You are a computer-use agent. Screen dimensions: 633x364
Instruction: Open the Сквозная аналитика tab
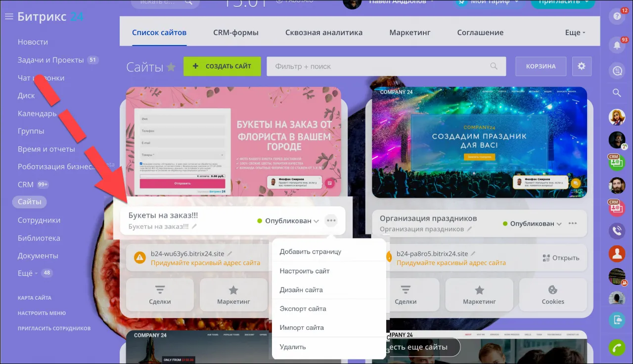pyautogui.click(x=324, y=33)
